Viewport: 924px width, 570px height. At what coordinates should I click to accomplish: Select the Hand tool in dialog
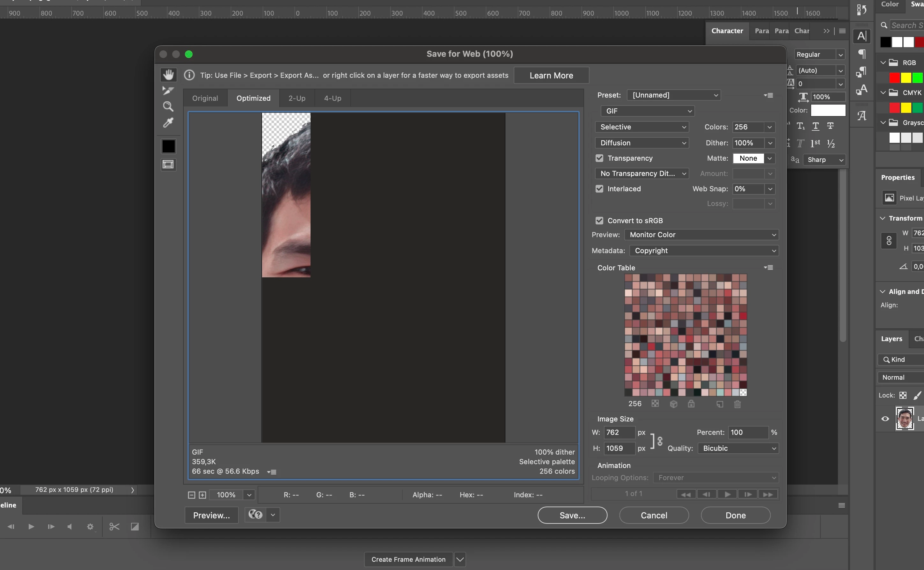click(168, 75)
